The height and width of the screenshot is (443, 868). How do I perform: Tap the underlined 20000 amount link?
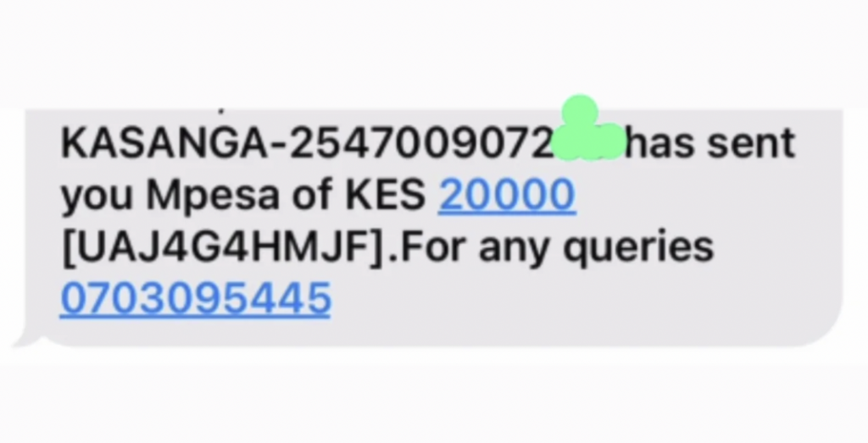[507, 195]
